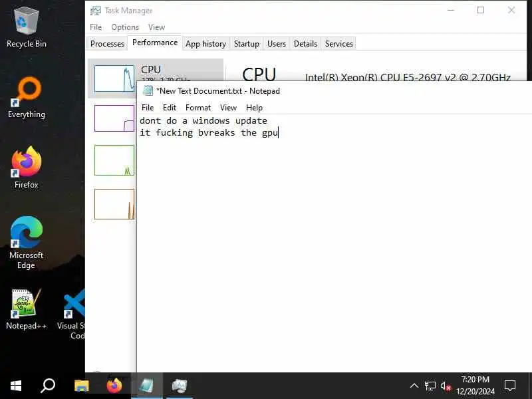Screen dimensions: 532x399
Task: Select the Performance tab
Action: point(155,43)
